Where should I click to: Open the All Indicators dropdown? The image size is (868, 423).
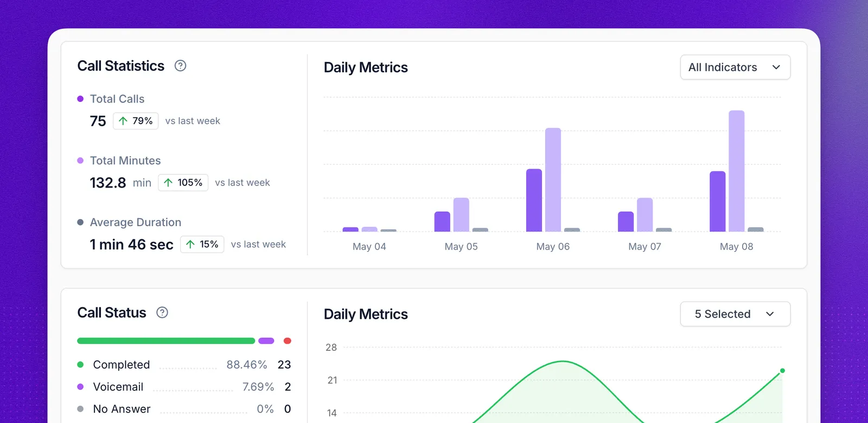(735, 67)
